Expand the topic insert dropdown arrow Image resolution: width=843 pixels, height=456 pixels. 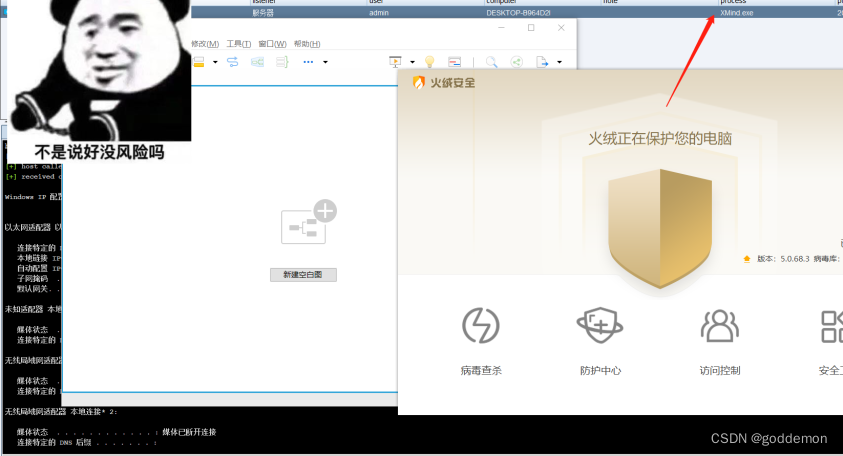[215, 62]
